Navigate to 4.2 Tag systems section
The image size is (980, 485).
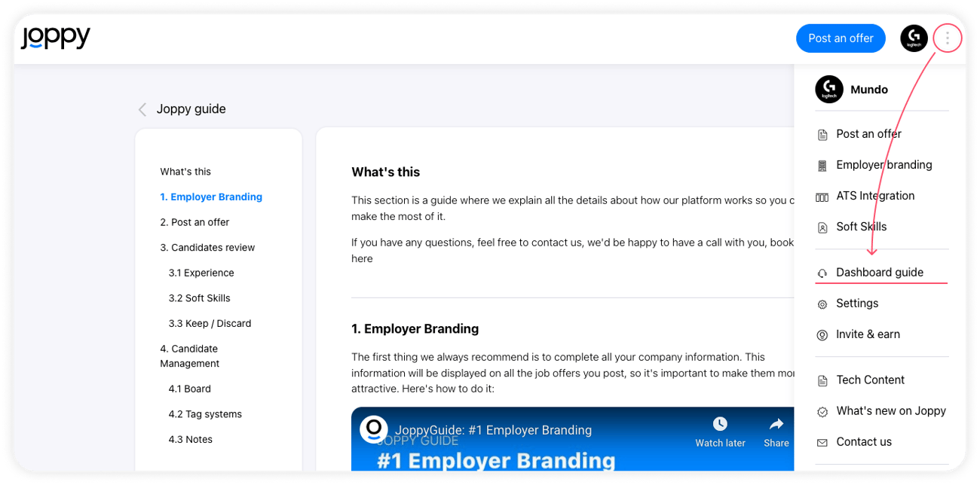(x=205, y=414)
